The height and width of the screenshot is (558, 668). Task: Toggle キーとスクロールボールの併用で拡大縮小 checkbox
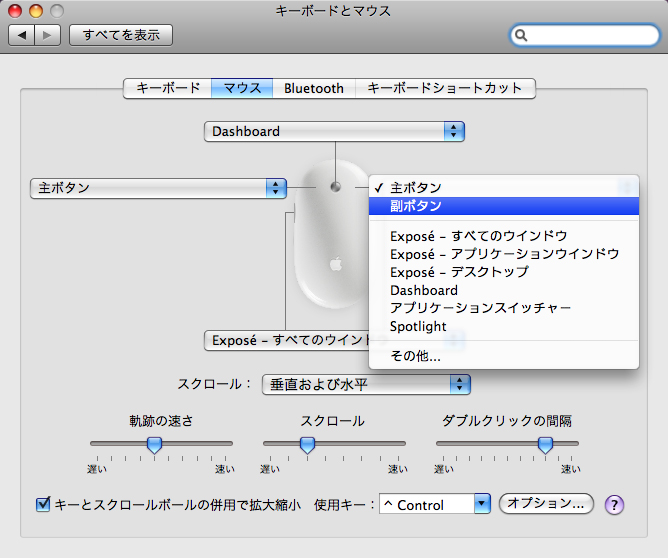click(x=43, y=505)
